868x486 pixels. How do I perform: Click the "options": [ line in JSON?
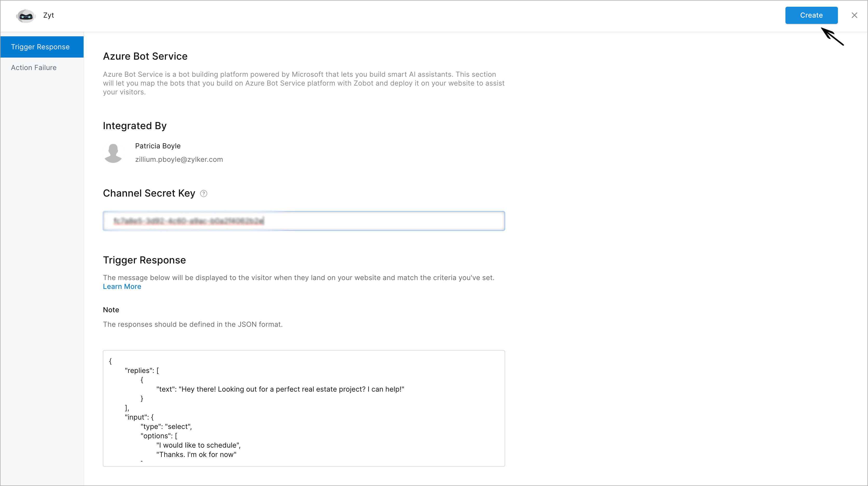(159, 436)
